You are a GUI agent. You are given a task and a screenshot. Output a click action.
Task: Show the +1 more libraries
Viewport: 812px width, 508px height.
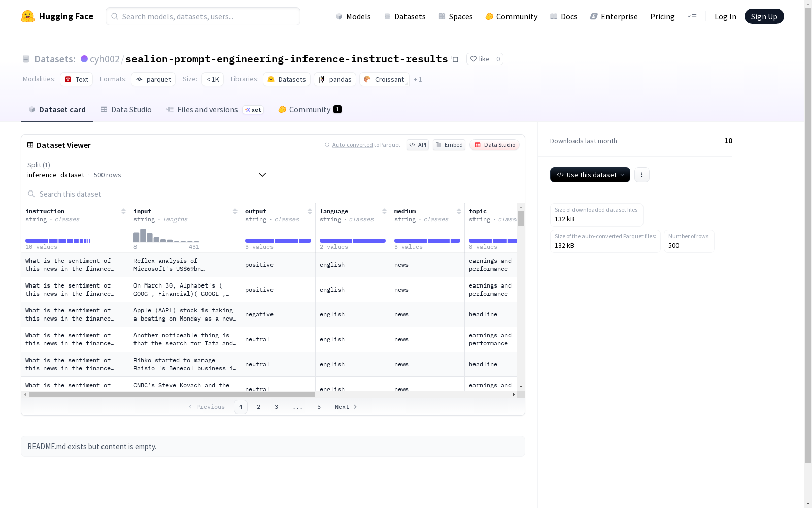coord(418,80)
